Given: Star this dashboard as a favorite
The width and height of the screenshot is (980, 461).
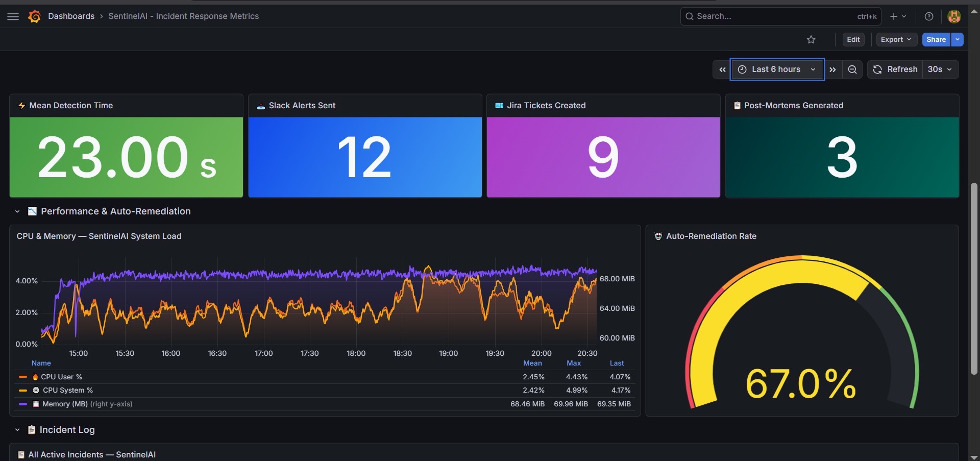Looking at the screenshot, I should coord(811,39).
